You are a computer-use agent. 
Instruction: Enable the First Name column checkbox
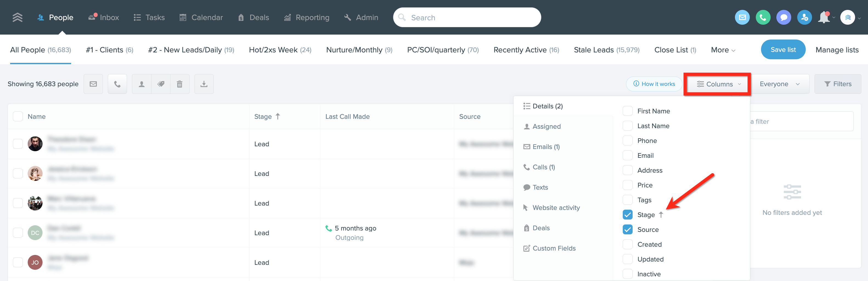[x=627, y=111]
